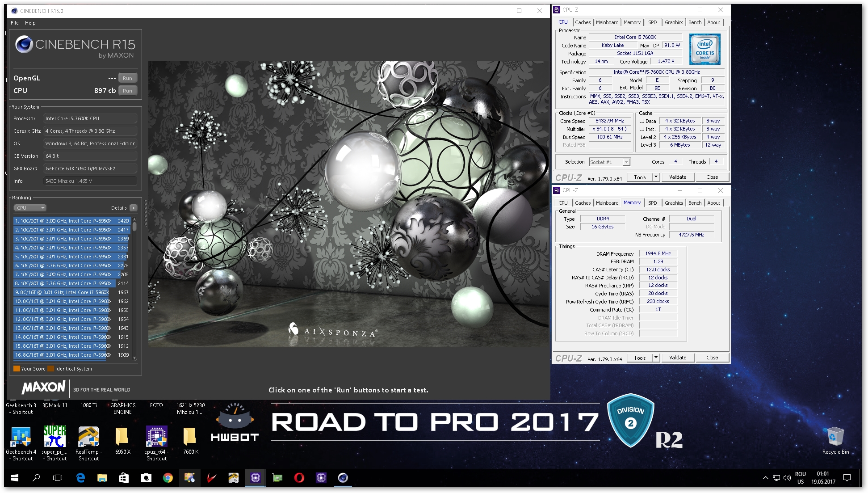
Task: Select cpuz_x64 Shortcut desktop icon
Action: [x=156, y=442]
